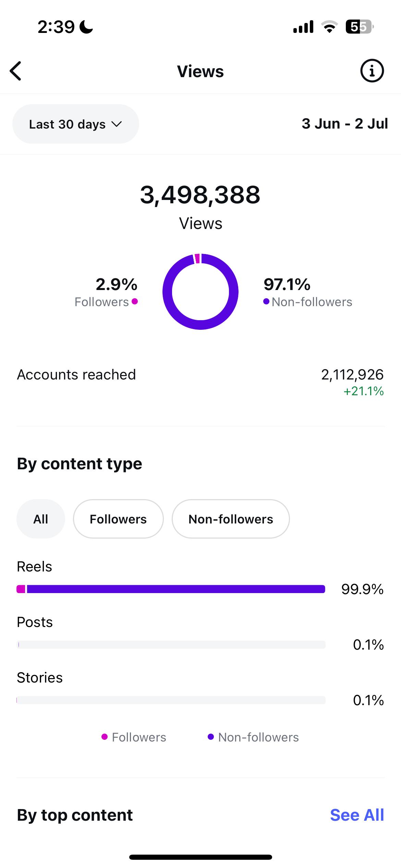Tap the purple dot beside Non-followers 97.1%
The image size is (401, 868).
266,301
